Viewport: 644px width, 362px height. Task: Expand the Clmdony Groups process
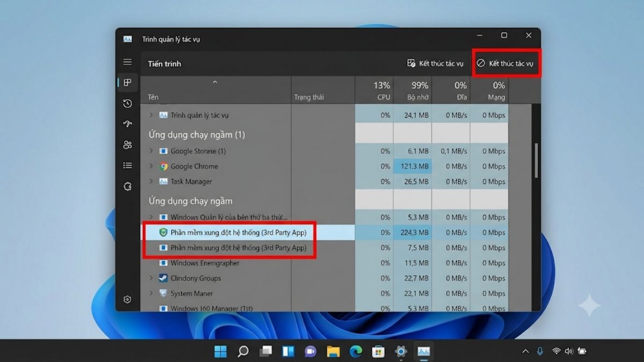(151, 278)
